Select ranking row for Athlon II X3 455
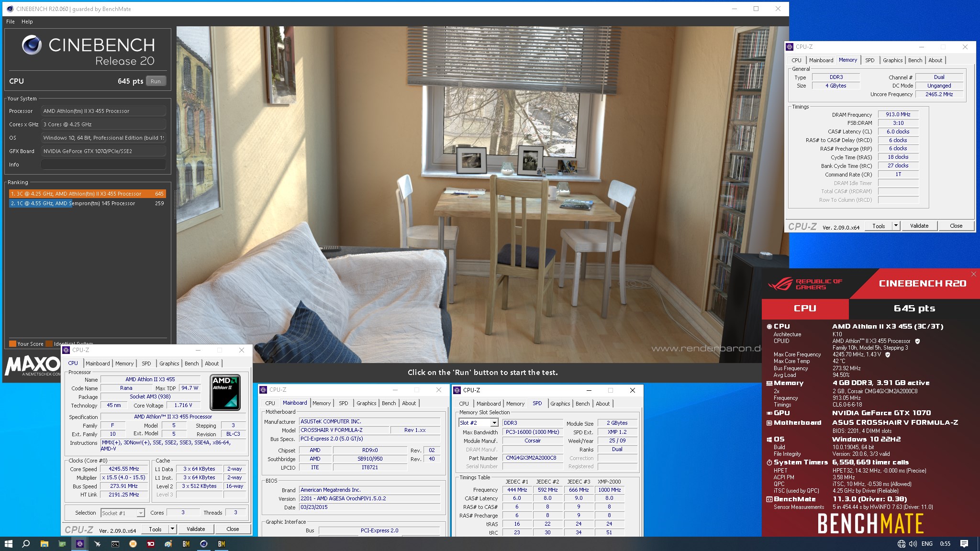 point(88,194)
